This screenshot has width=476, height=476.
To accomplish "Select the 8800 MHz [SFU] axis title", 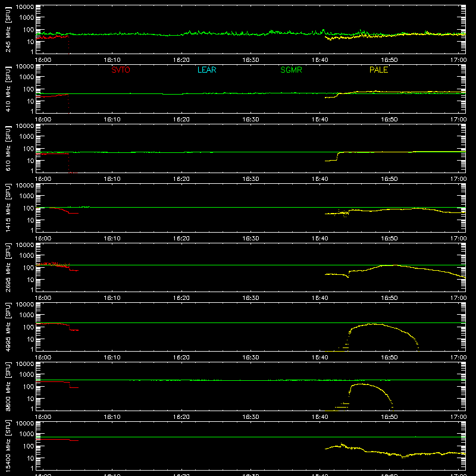I will pos(8,386).
